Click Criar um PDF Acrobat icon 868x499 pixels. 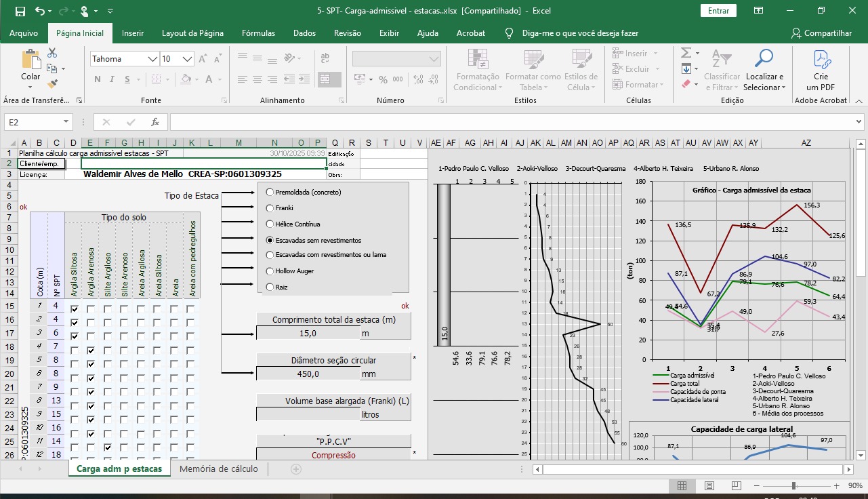click(821, 70)
